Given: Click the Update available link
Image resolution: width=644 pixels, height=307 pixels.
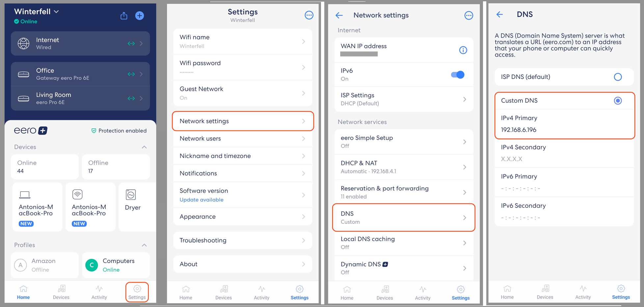Looking at the screenshot, I should click(201, 200).
